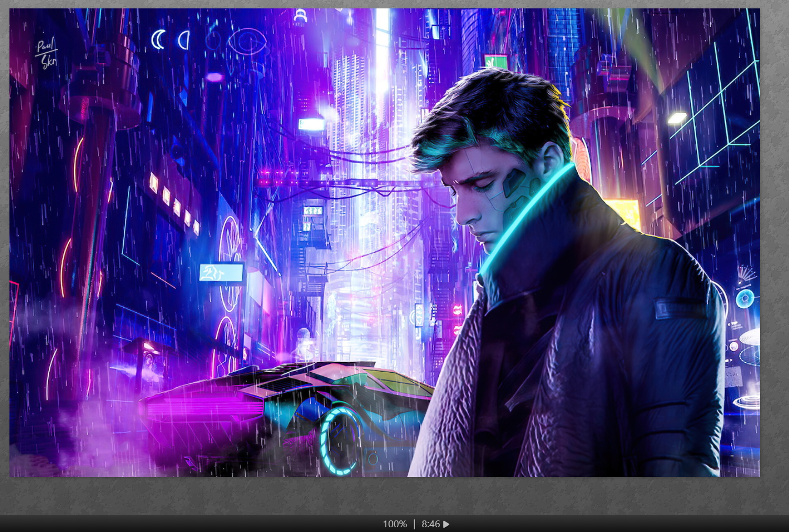Click the green exit sign above the man's head
This screenshot has width=789, height=532.
coord(495,61)
